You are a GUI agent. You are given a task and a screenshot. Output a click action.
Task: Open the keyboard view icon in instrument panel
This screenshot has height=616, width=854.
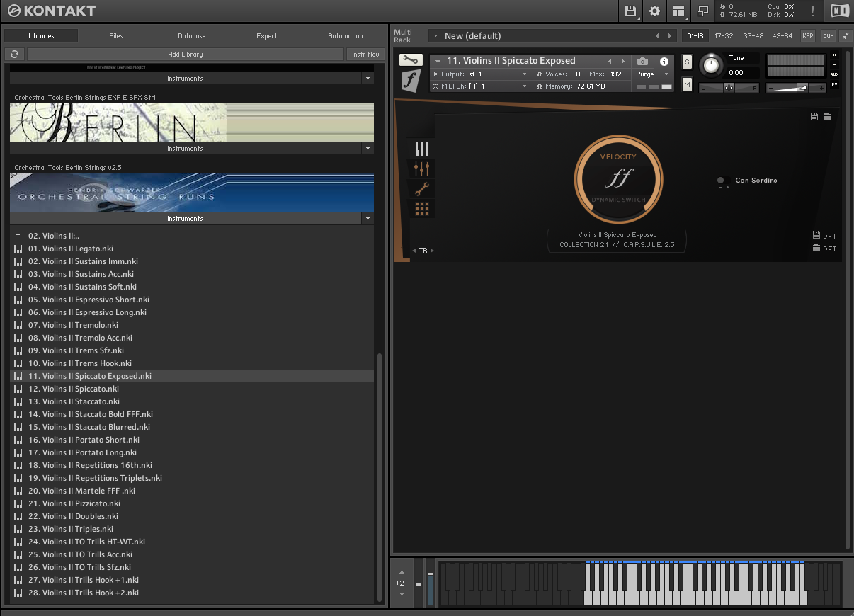(x=422, y=149)
